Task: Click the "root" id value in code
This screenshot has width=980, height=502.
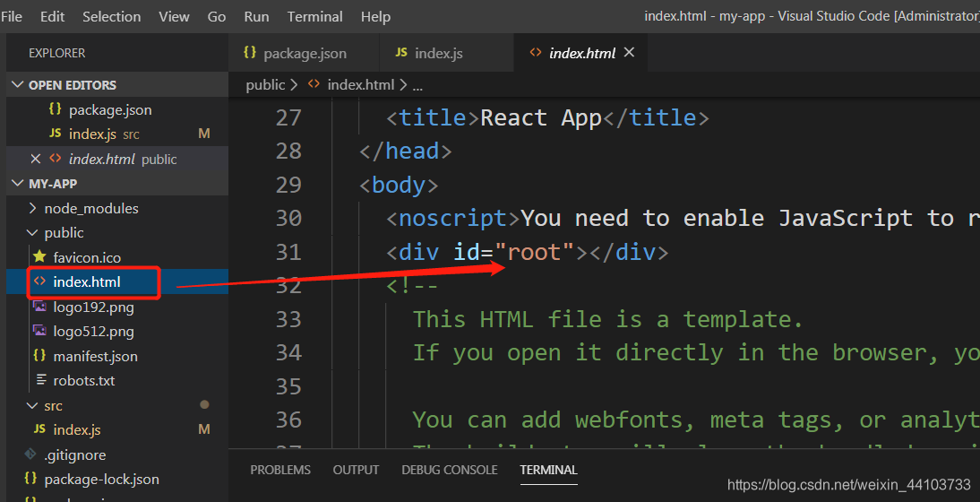Action: [x=535, y=253]
